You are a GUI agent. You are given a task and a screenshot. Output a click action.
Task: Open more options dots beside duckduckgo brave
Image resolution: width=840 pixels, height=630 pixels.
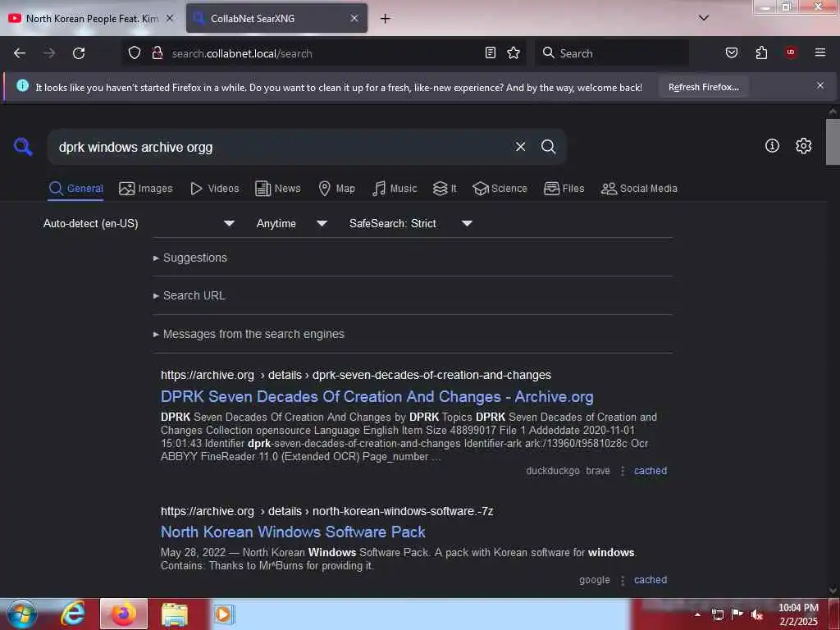[x=623, y=471]
